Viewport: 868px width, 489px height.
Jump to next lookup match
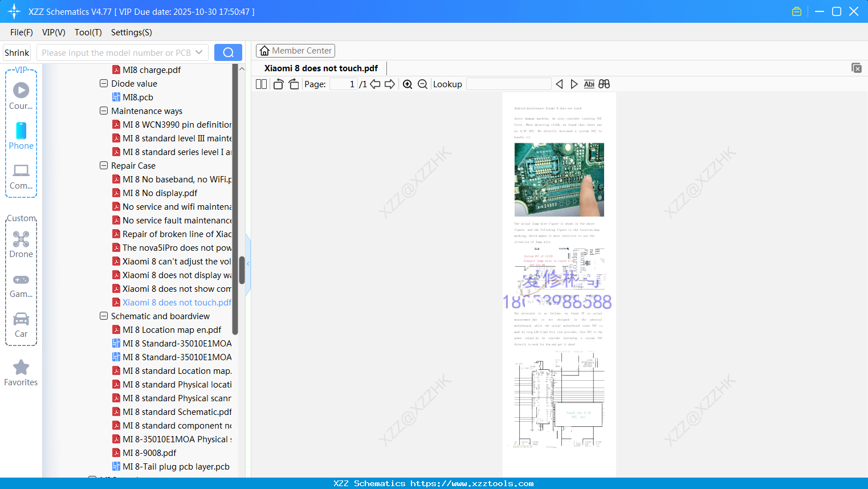click(x=574, y=84)
